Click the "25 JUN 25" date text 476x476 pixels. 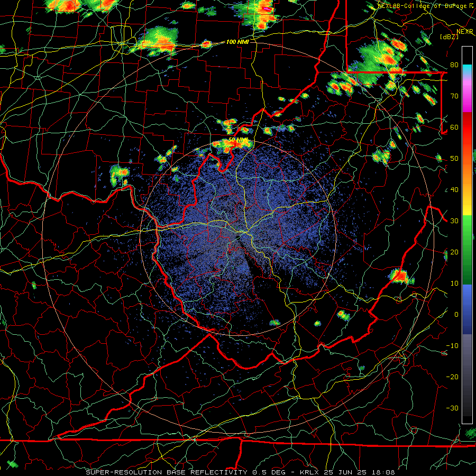click(x=345, y=472)
